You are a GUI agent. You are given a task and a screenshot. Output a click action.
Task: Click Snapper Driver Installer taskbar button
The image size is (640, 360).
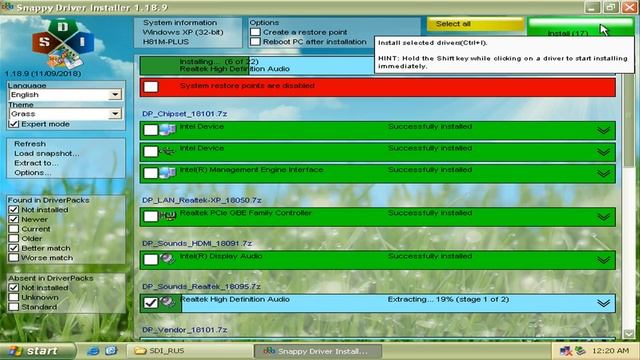pyautogui.click(x=318, y=351)
